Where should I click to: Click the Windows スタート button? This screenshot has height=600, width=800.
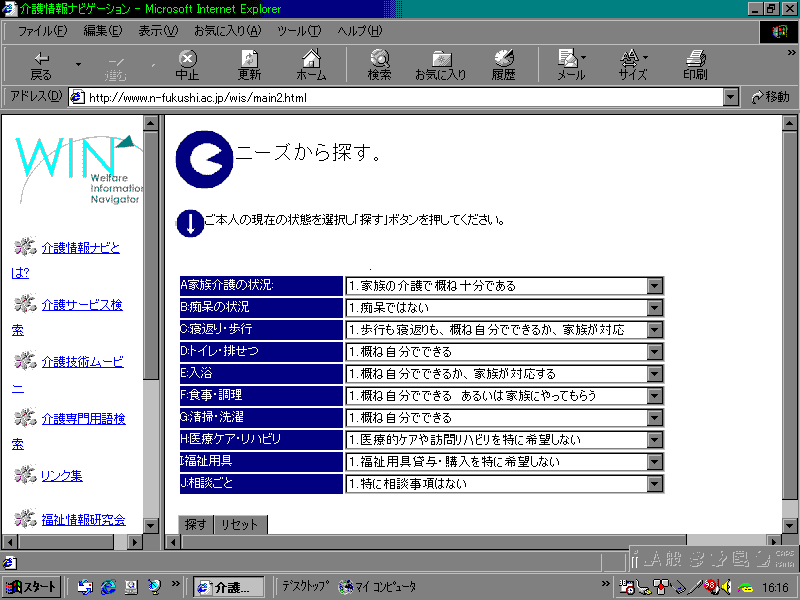[32, 587]
